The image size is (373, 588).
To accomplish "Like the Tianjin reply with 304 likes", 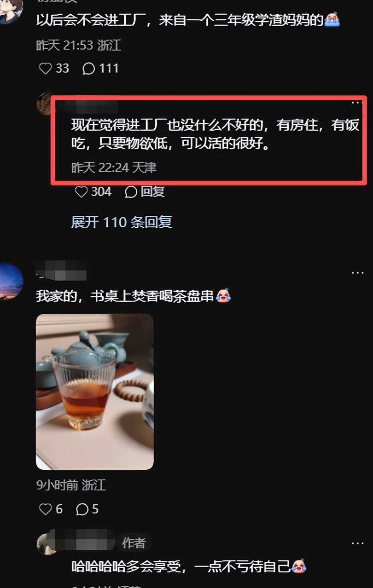I will pyautogui.click(x=93, y=192).
